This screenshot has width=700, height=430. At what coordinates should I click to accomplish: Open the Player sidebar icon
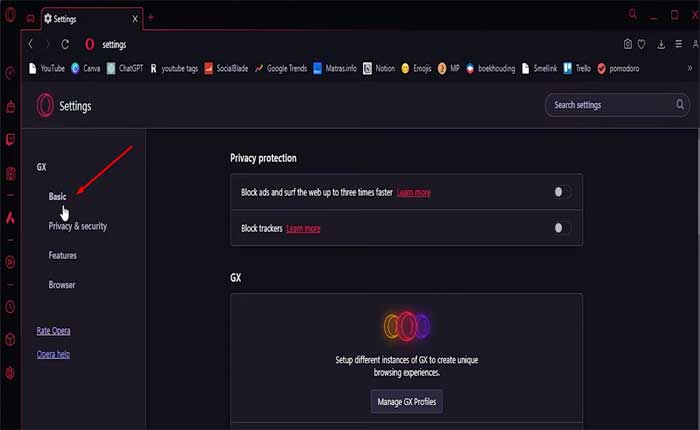point(10,262)
